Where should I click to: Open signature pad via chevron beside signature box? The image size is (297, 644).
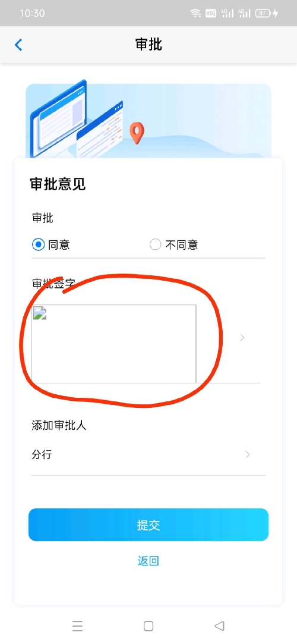pos(242,338)
